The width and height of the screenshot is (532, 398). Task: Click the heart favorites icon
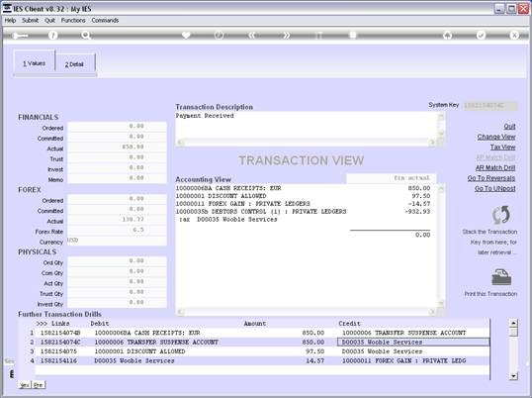point(186,35)
